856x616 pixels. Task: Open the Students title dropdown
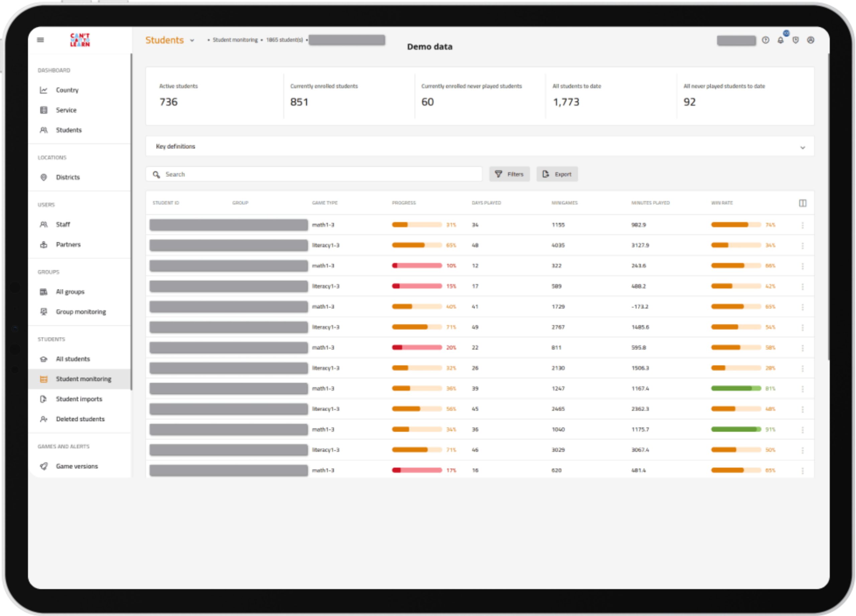pyautogui.click(x=192, y=41)
